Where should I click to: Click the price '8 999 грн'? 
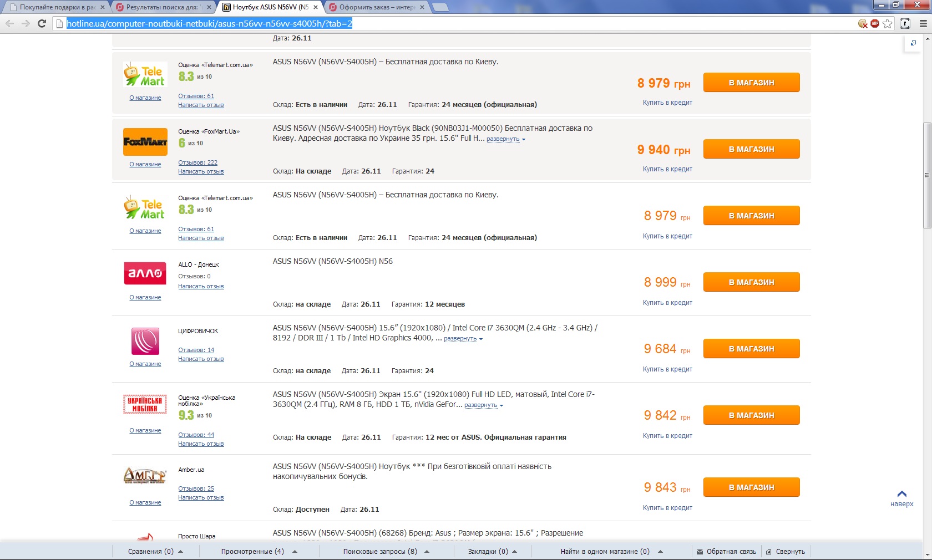[667, 282]
